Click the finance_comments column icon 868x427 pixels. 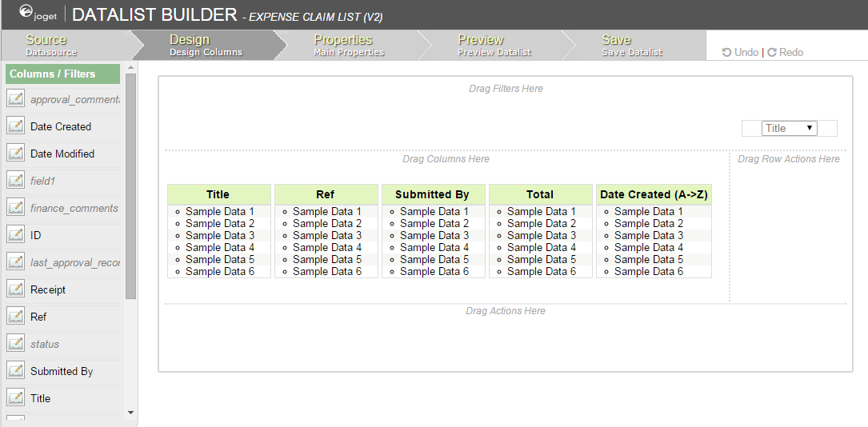pos(15,208)
